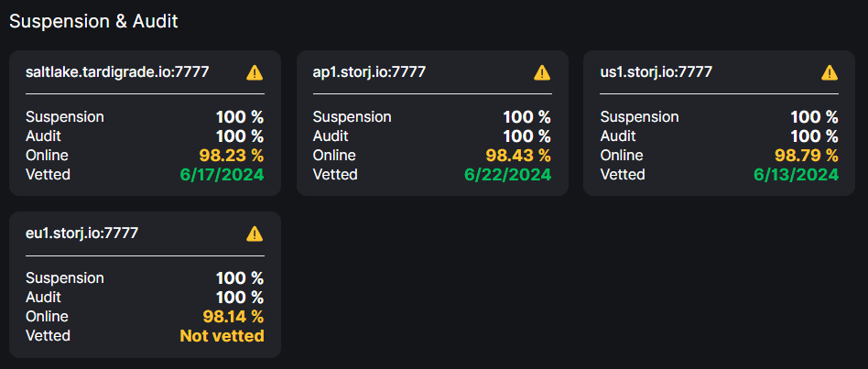
Task: Click the warning icon on eu1.storj.io card
Action: pos(255,234)
